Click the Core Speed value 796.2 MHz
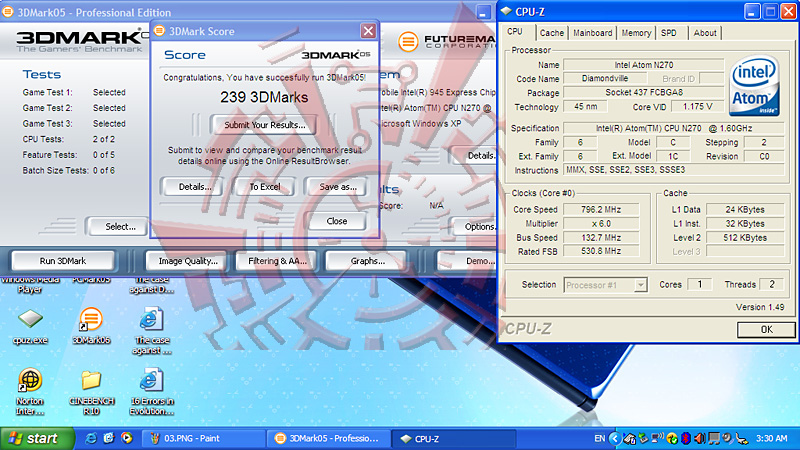This screenshot has height=450, width=800. tap(601, 210)
